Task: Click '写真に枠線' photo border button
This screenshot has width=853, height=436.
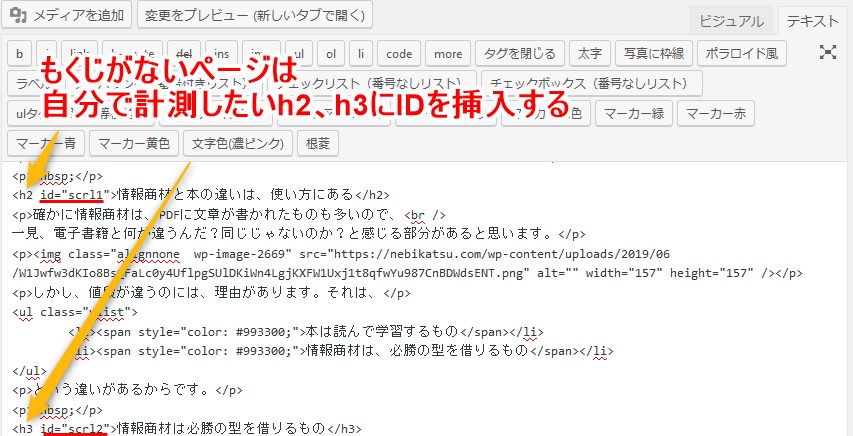Action: coord(656,53)
